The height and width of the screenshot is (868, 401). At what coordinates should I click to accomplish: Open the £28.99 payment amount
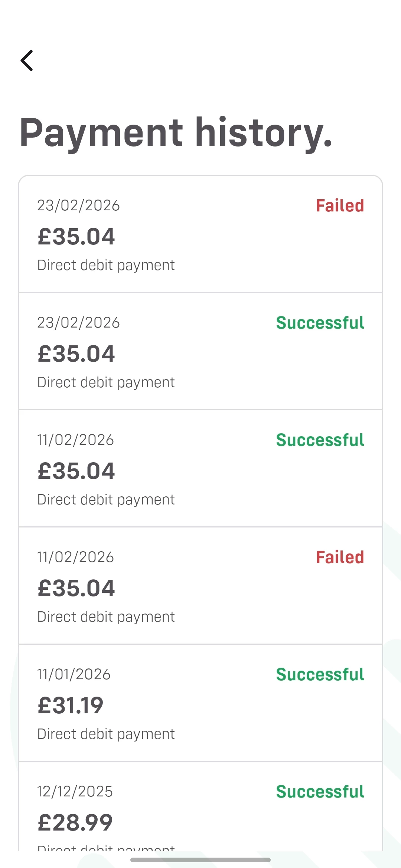pyautogui.click(x=75, y=823)
